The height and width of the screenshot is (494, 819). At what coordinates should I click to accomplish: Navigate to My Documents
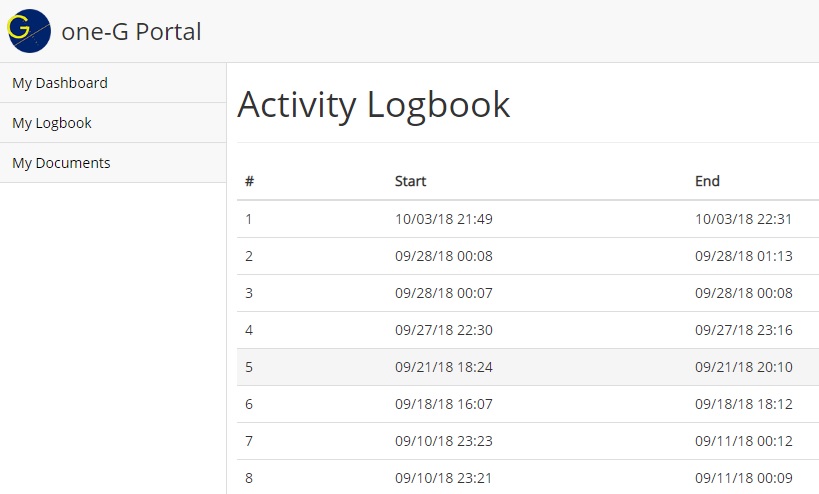tap(61, 163)
